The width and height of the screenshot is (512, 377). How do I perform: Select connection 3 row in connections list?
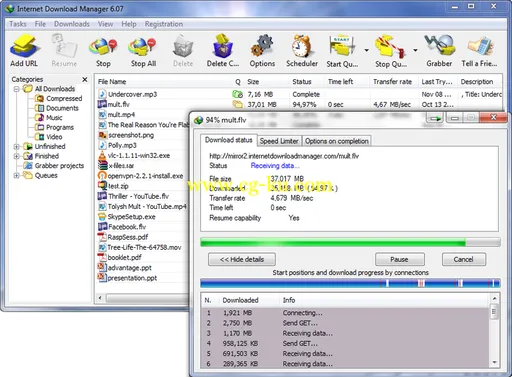click(345, 333)
